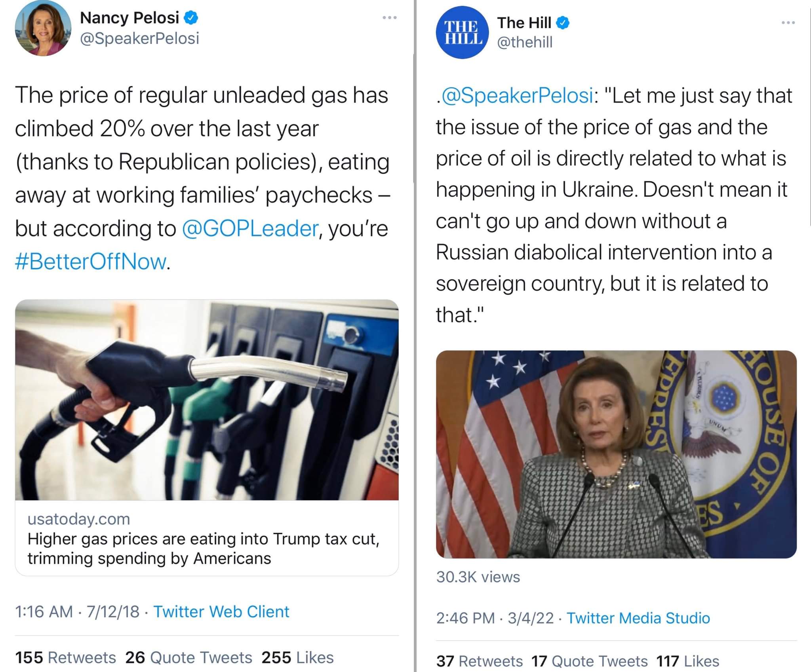View the 37 Retweets list
Image resolution: width=811 pixels, height=672 pixels.
[480, 661]
